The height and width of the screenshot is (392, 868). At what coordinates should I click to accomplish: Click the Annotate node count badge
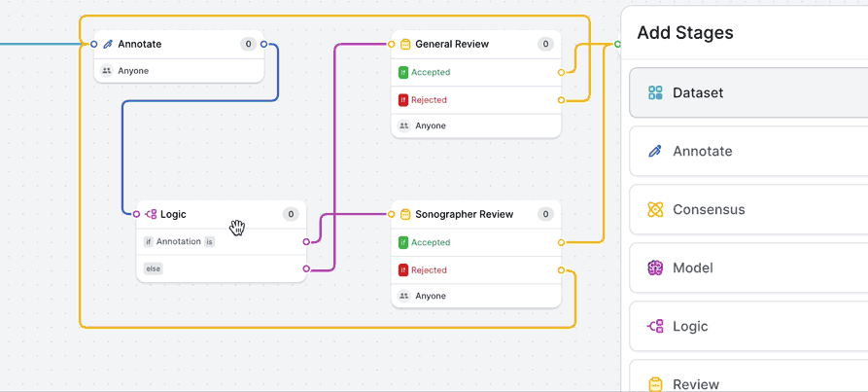[x=248, y=44]
